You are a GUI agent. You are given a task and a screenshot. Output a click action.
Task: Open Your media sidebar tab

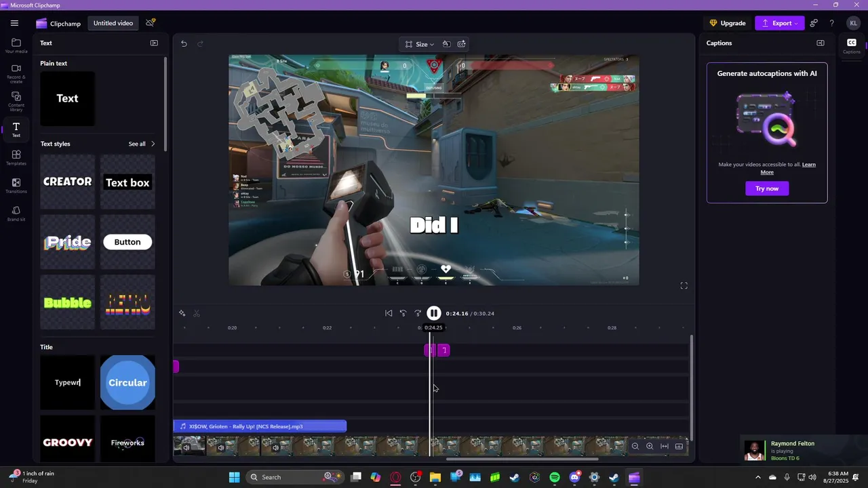pos(16,46)
